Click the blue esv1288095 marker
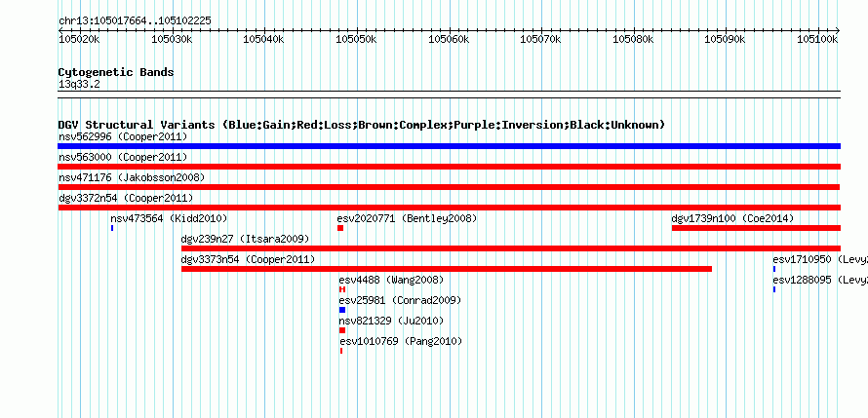 (774, 289)
